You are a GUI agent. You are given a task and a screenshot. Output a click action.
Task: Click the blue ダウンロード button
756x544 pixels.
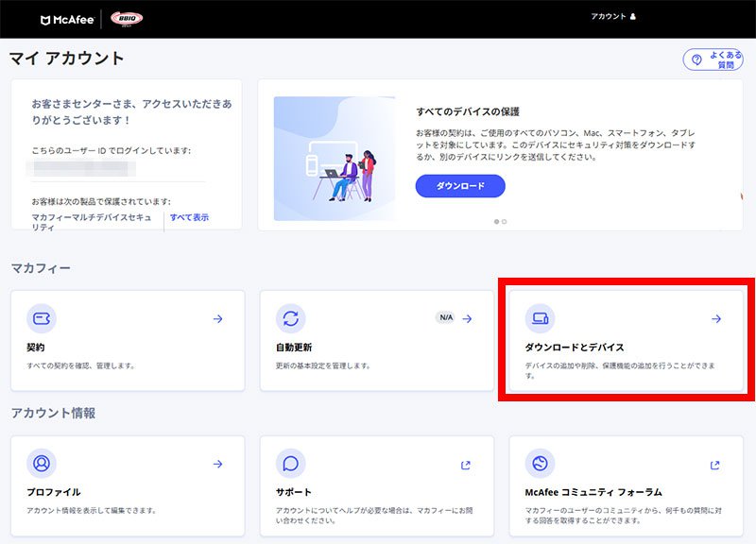(x=460, y=186)
